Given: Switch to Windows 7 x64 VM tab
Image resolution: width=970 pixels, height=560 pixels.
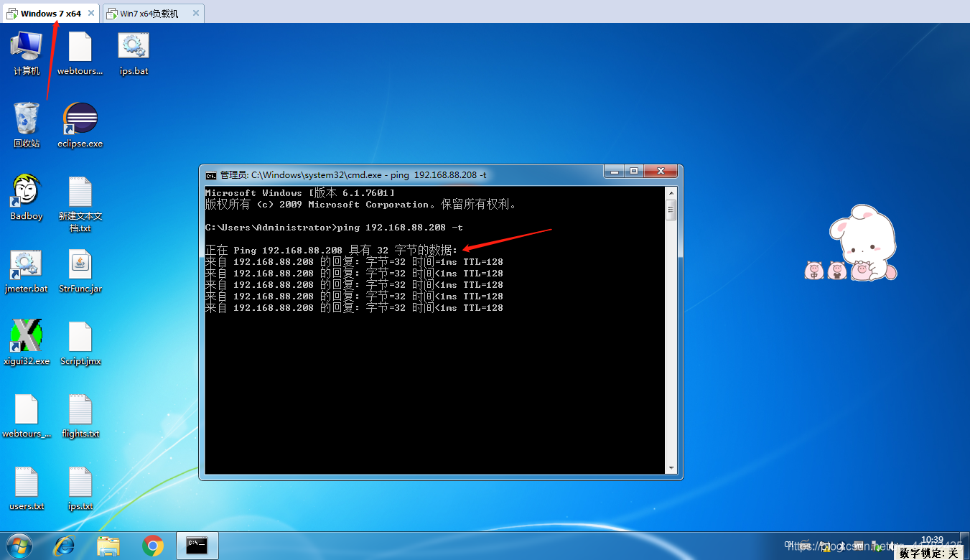Looking at the screenshot, I should click(x=50, y=13).
